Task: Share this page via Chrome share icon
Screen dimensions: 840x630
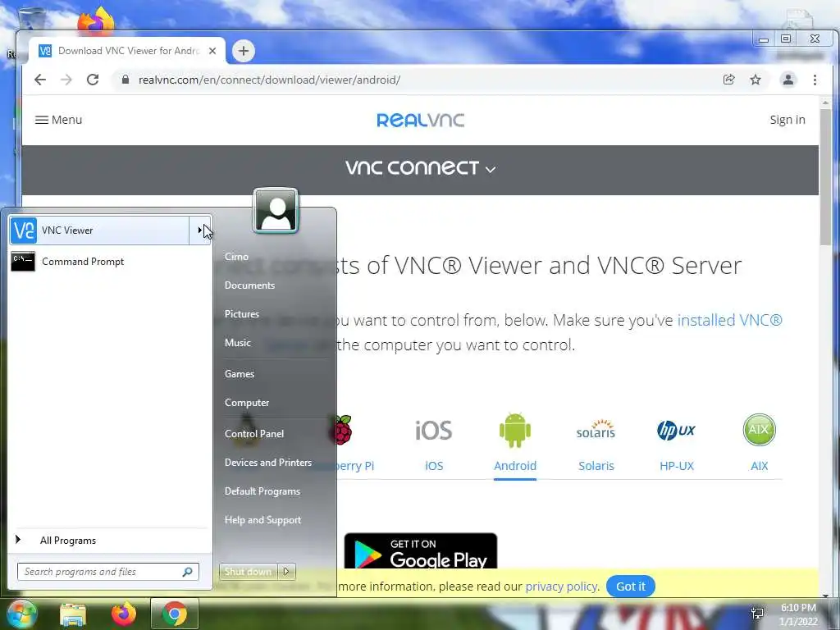Action: [728, 80]
